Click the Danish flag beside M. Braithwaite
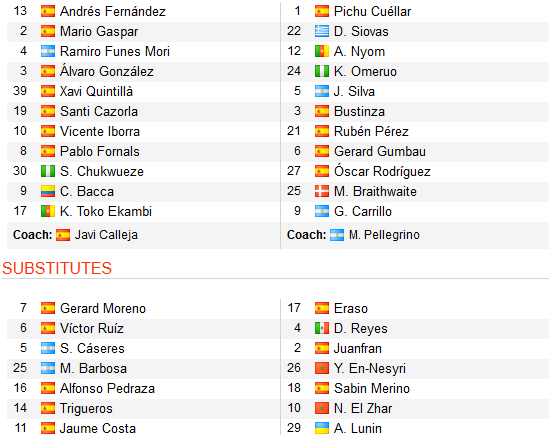 click(322, 191)
